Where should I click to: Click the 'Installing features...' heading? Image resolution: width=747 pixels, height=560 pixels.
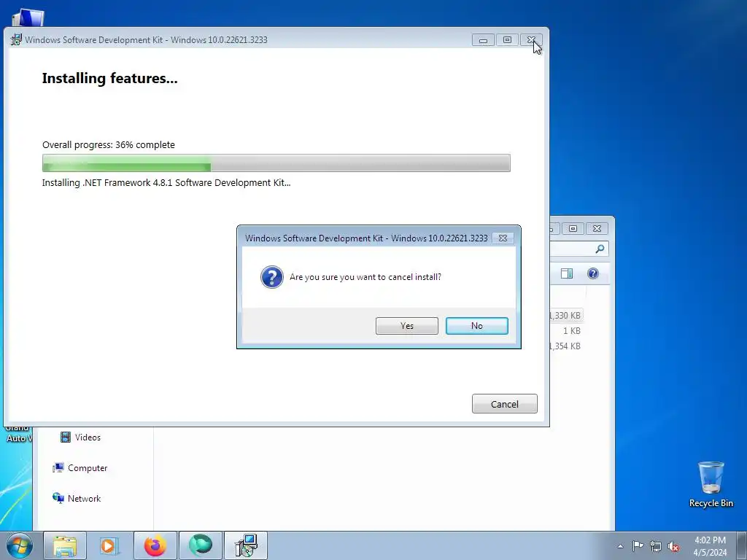click(x=109, y=78)
